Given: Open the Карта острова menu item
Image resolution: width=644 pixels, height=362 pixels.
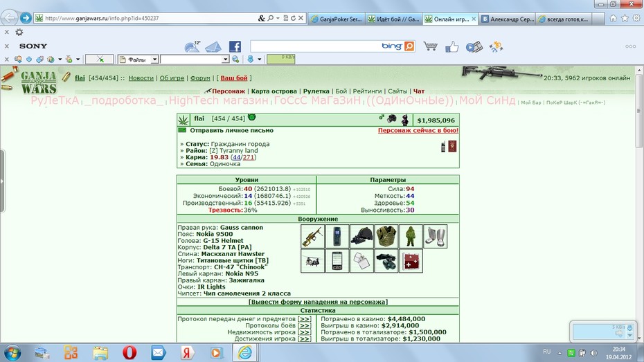Looking at the screenshot, I should (274, 91).
